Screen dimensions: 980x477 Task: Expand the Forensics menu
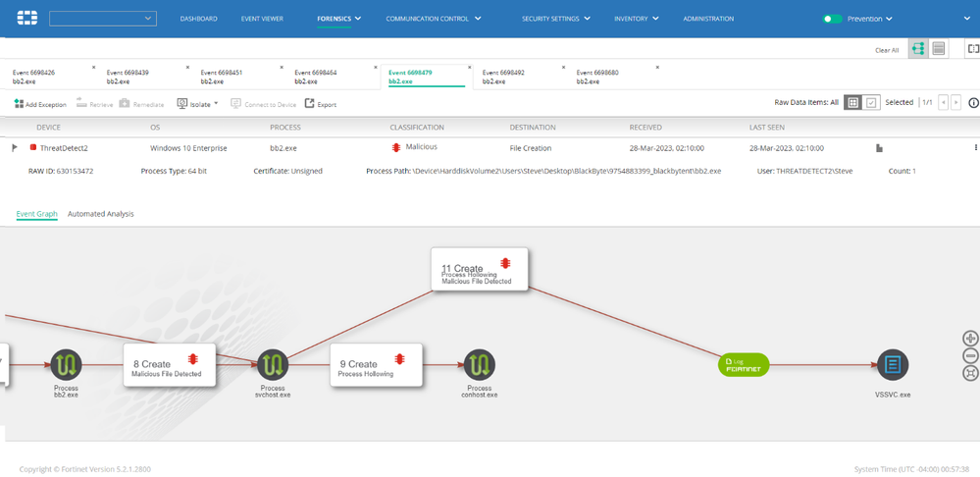tap(339, 19)
